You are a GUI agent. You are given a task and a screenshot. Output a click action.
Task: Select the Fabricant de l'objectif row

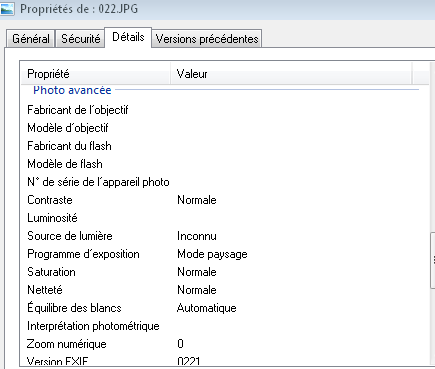tap(225, 110)
